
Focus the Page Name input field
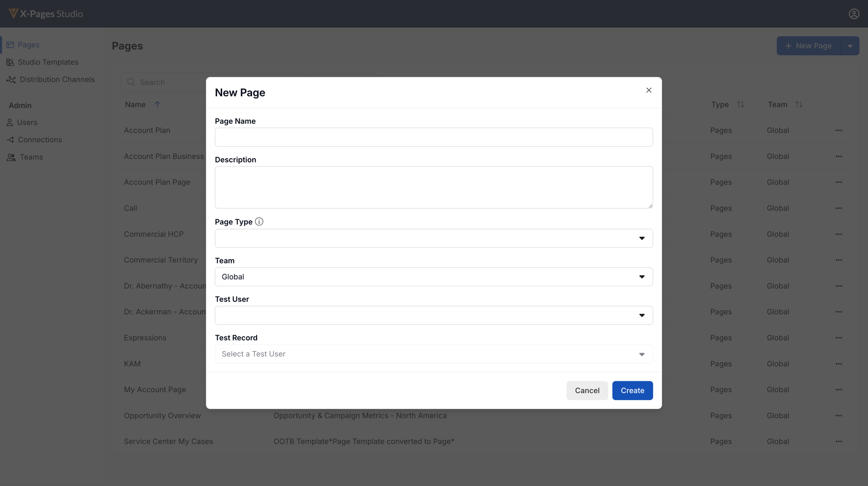434,137
